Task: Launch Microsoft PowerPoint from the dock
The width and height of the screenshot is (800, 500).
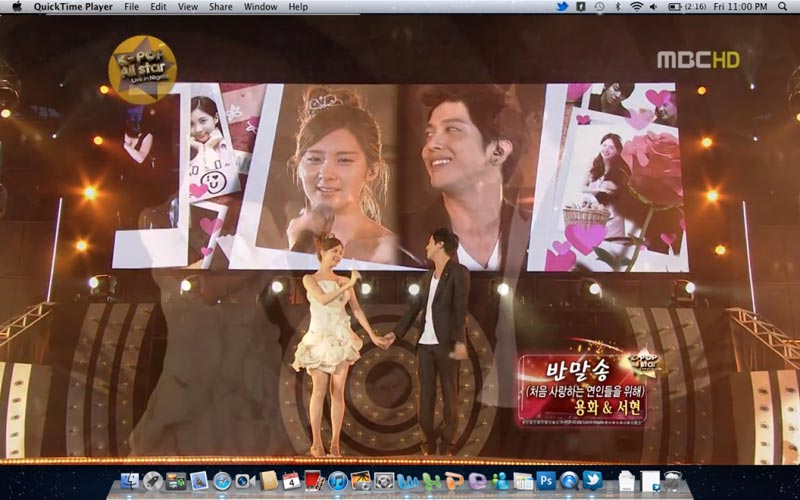Action: [x=454, y=481]
